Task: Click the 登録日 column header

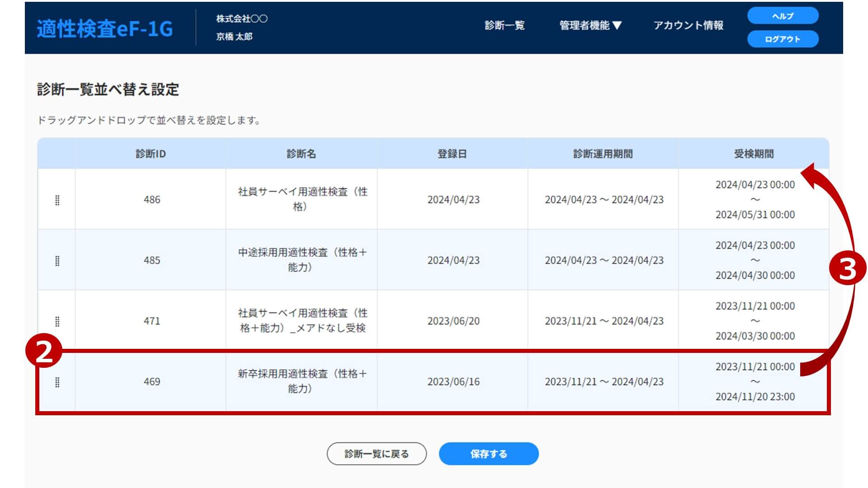Action: coord(452,154)
